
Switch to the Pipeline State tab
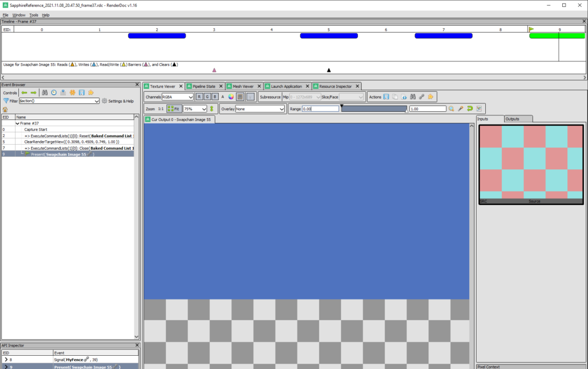203,86
